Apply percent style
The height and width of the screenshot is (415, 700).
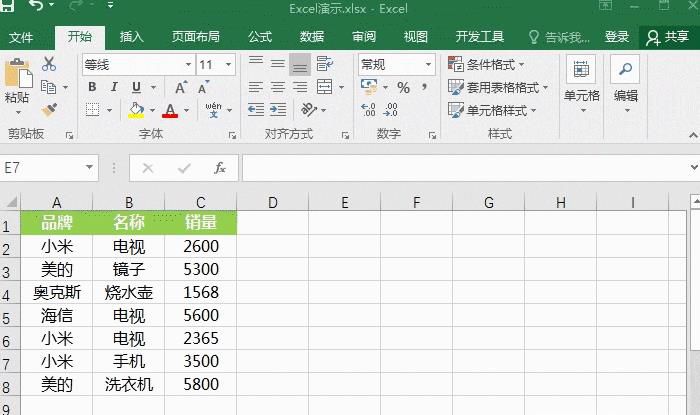(404, 87)
